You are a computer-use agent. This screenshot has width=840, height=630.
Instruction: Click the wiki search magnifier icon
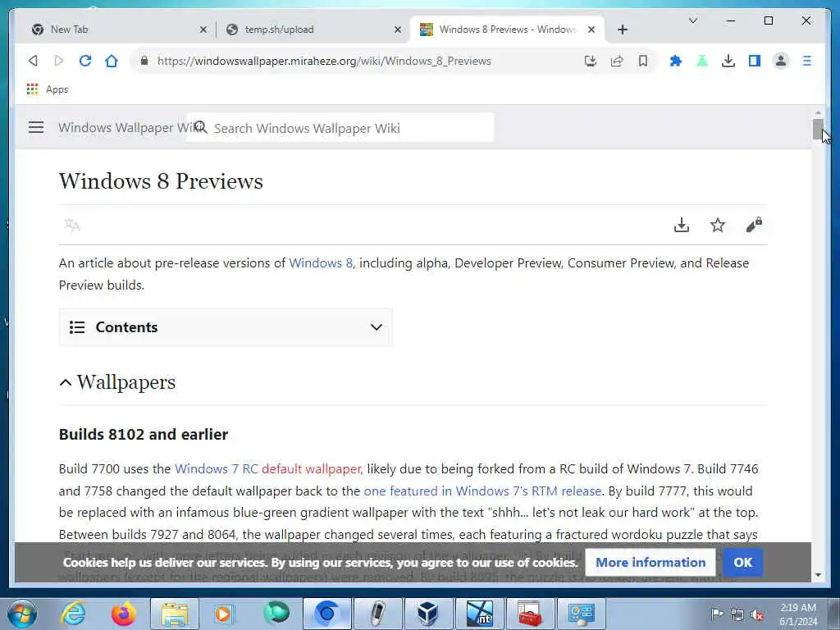click(200, 127)
